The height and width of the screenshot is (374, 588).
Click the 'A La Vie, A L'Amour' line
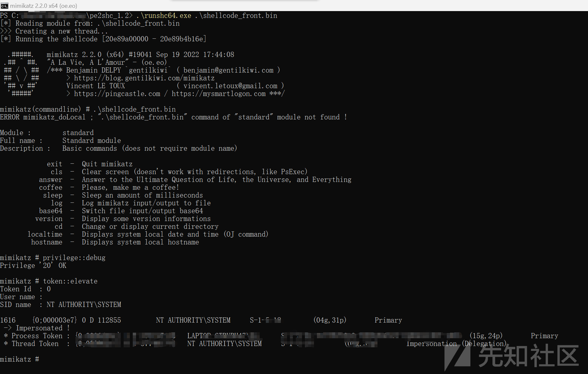(x=107, y=62)
